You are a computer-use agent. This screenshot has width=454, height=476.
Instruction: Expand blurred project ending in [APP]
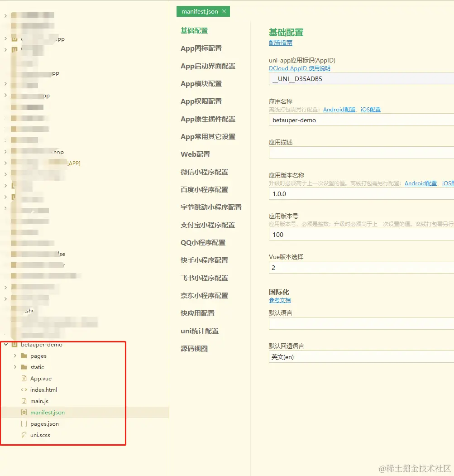(5, 163)
